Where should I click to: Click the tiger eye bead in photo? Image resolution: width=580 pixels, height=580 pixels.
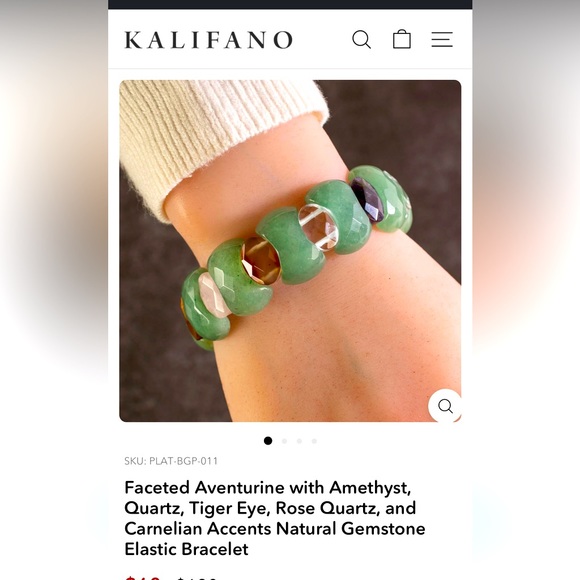pyautogui.click(x=261, y=260)
